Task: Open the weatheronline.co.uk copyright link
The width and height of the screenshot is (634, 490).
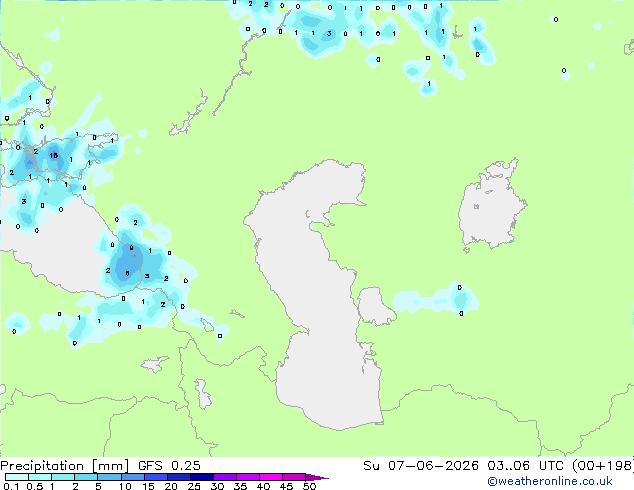Action: (549, 481)
